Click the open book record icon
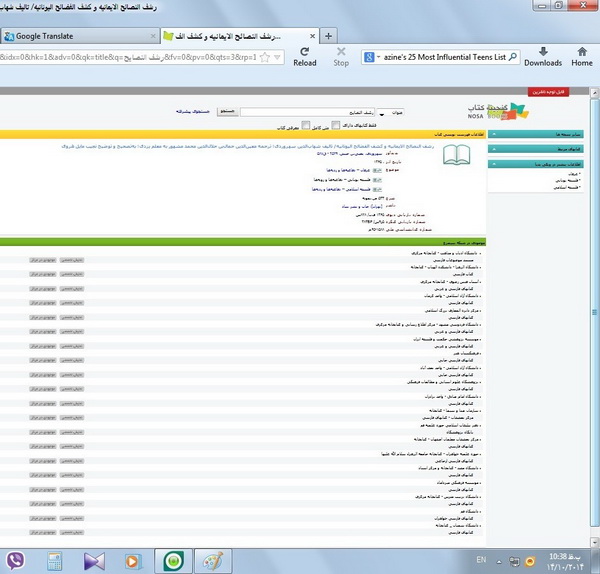600x574 pixels. (x=458, y=156)
